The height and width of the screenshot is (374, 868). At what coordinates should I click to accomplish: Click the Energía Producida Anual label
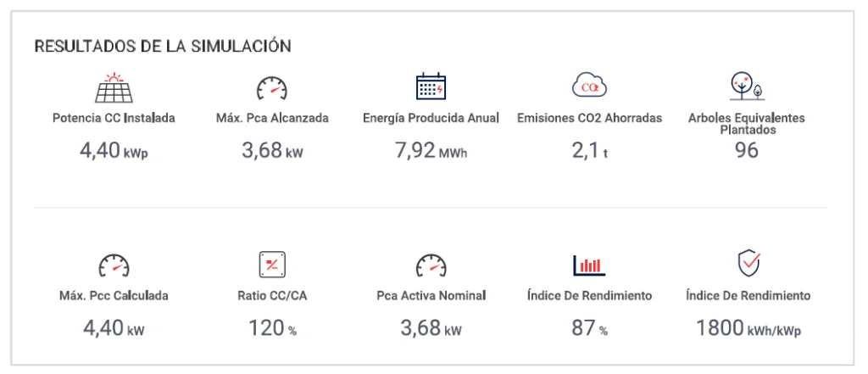click(431, 118)
